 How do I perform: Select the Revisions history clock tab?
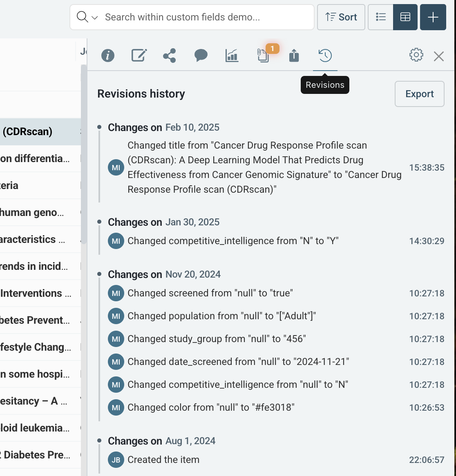(x=325, y=56)
